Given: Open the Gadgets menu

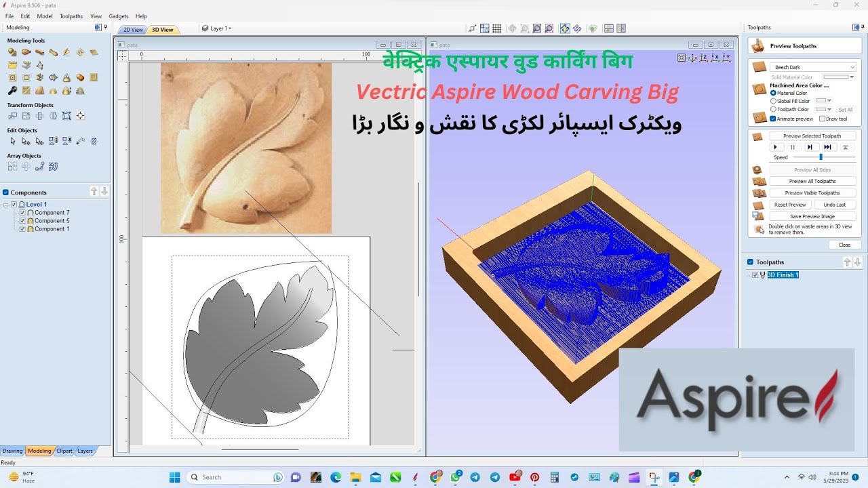Looking at the screenshot, I should [x=119, y=16].
